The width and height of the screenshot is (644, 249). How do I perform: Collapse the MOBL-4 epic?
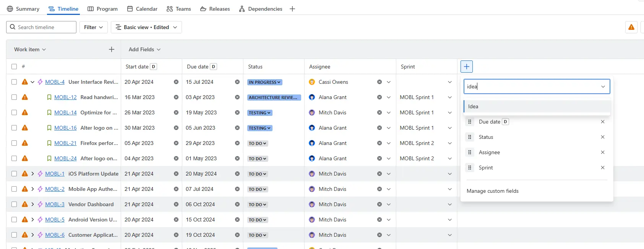(x=32, y=82)
